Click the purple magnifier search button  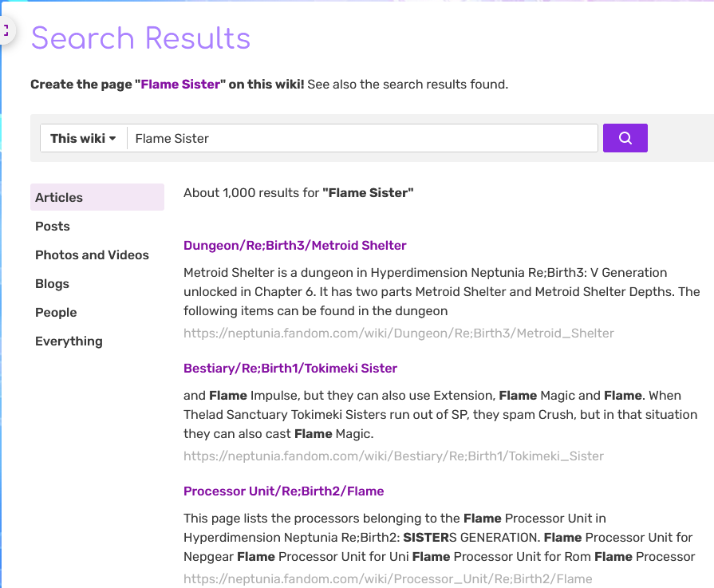tap(625, 138)
